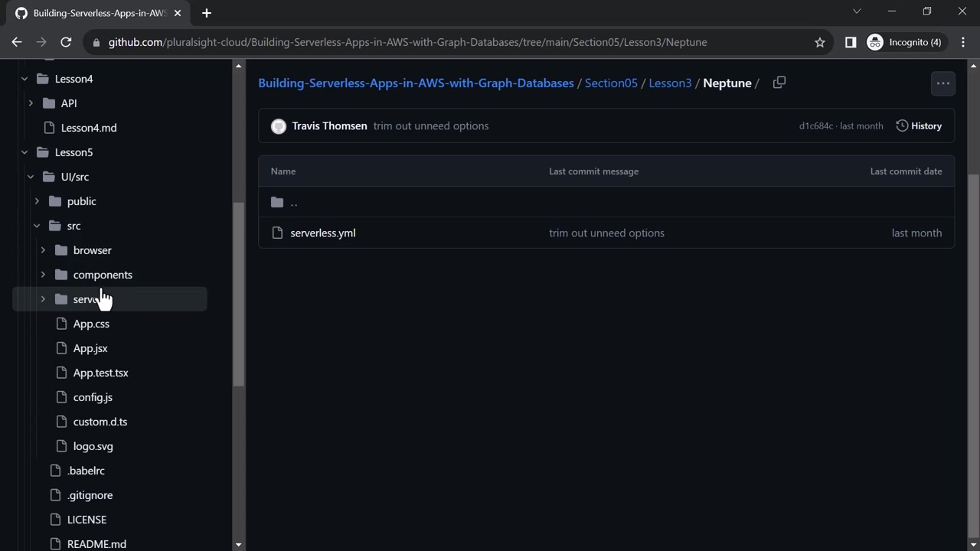Expand the API folder chevron
This screenshot has height=551, width=980.
click(x=31, y=103)
